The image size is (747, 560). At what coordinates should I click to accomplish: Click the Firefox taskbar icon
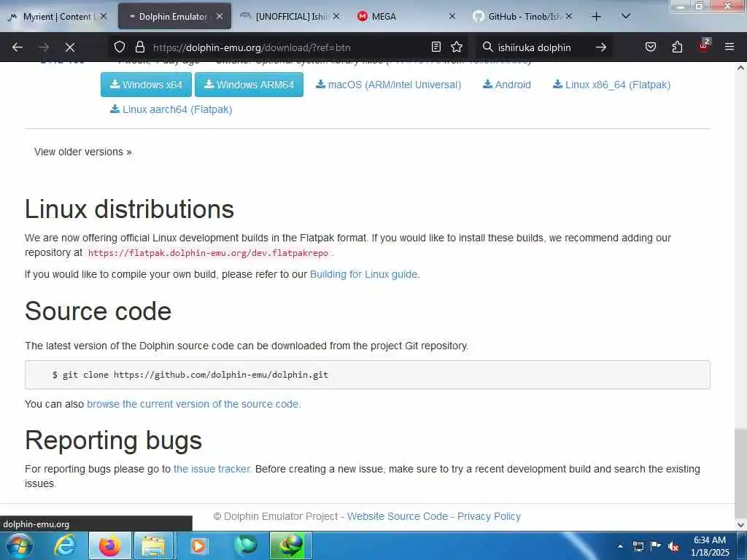pos(109,545)
